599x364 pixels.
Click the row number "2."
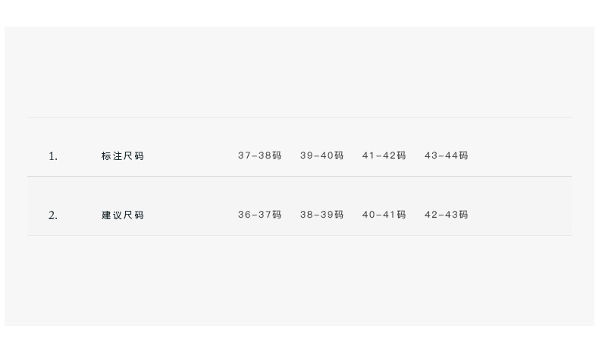[53, 215]
